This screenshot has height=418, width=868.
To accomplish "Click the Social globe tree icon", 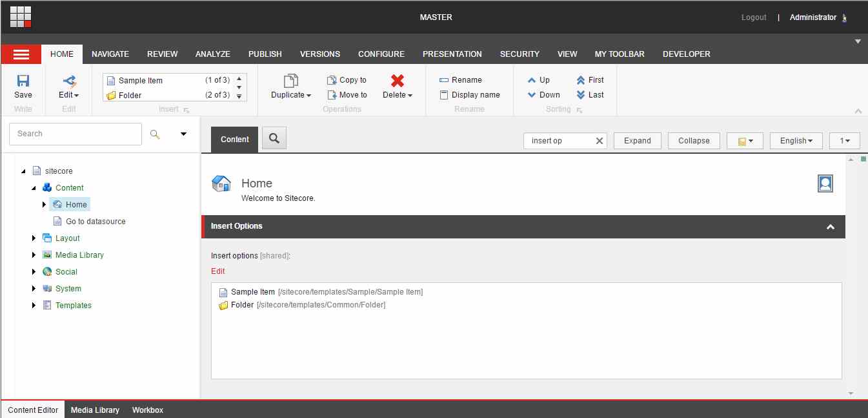I will [47, 272].
